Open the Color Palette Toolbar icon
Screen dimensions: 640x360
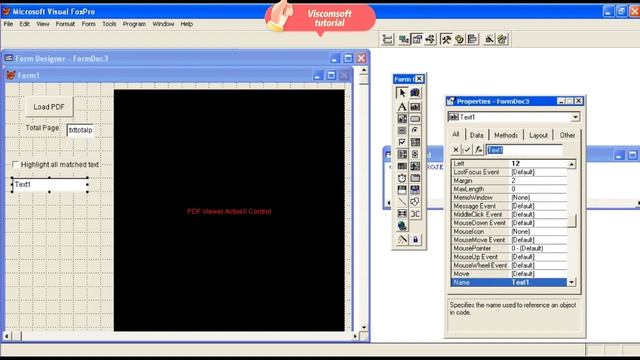(x=459, y=39)
